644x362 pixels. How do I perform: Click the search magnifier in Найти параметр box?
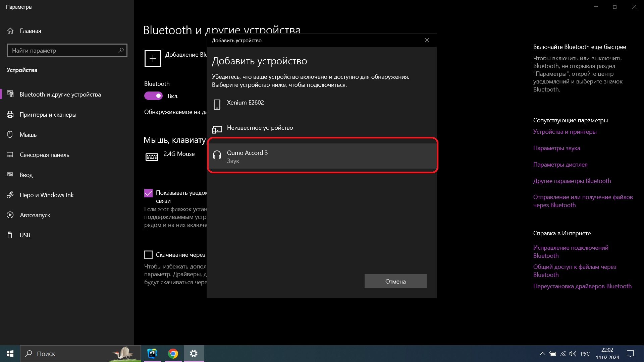(121, 50)
